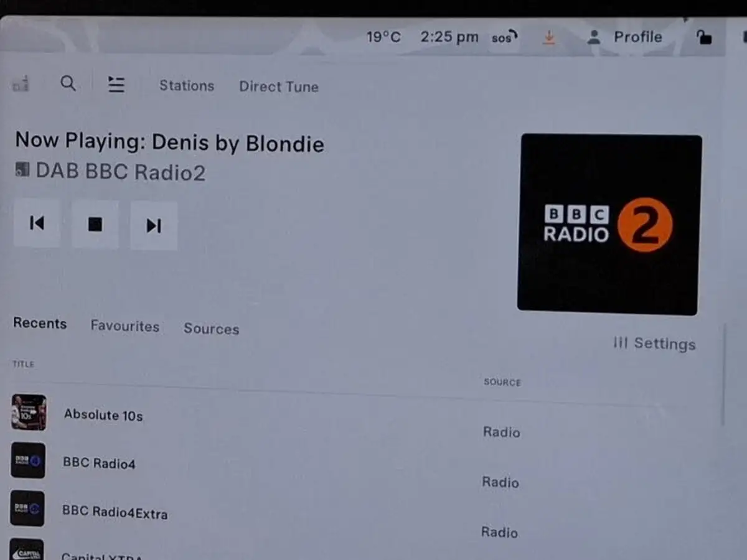Select the BBC Radio4 logo thumbnail

point(28,460)
